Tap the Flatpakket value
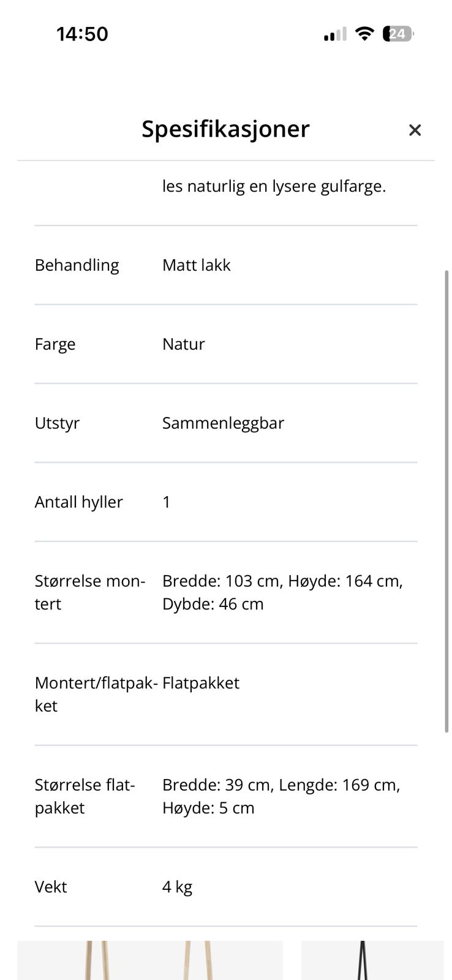This screenshot has width=452, height=980. pos(201,683)
